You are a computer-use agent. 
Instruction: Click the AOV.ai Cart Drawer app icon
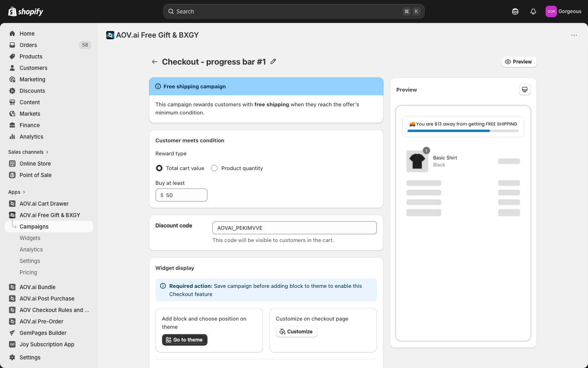12,204
